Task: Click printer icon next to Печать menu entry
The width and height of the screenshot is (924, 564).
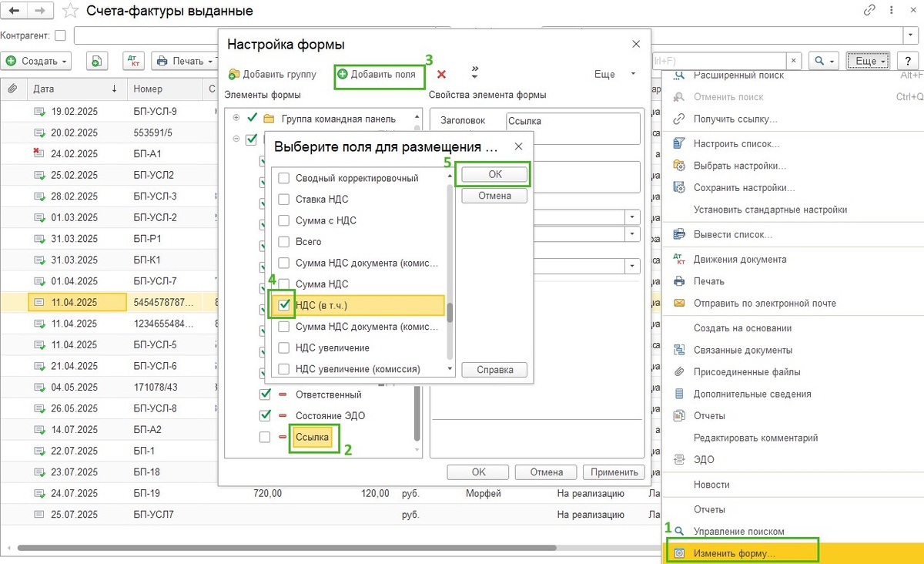Action: (x=679, y=281)
